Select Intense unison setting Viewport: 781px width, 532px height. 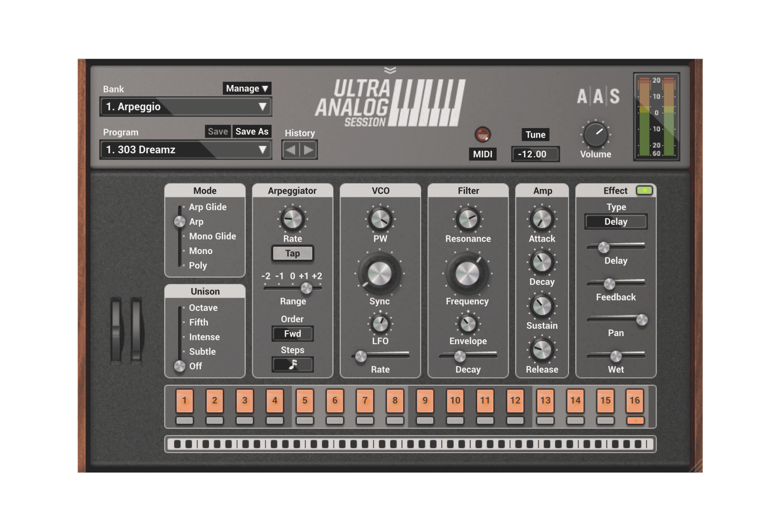204,337
